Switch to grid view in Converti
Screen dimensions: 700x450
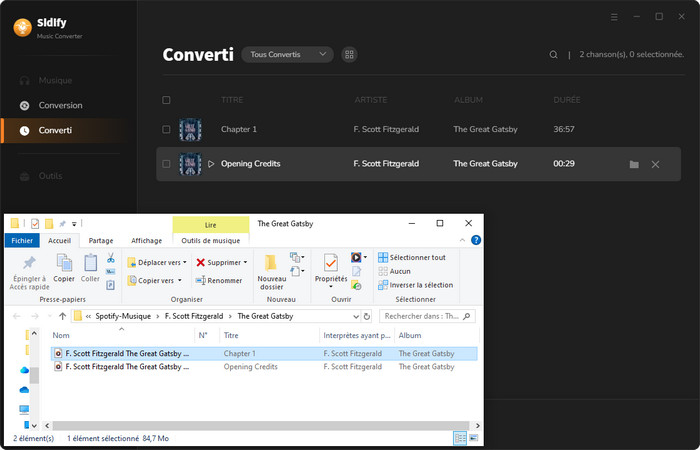349,54
